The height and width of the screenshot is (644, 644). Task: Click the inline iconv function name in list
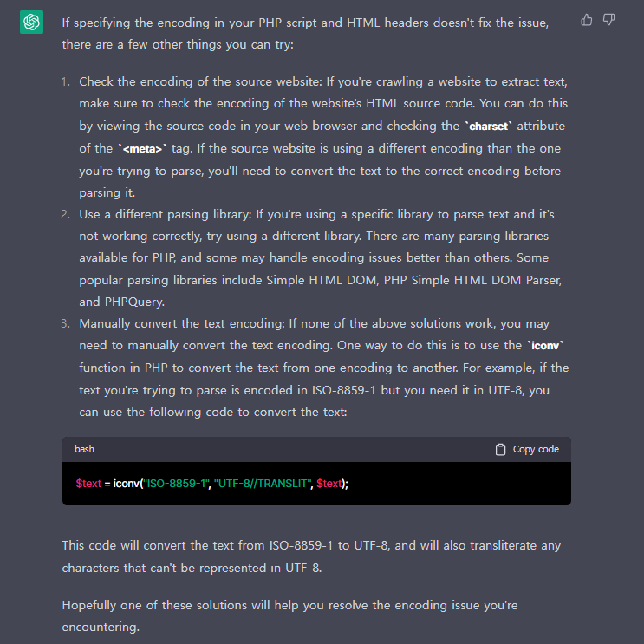545,346
